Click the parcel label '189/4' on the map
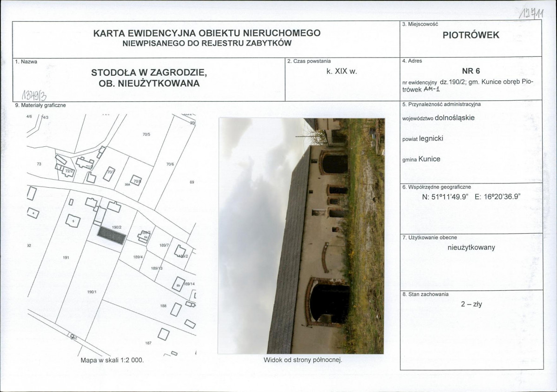Screen dimensions: 557x392 click(138, 257)
